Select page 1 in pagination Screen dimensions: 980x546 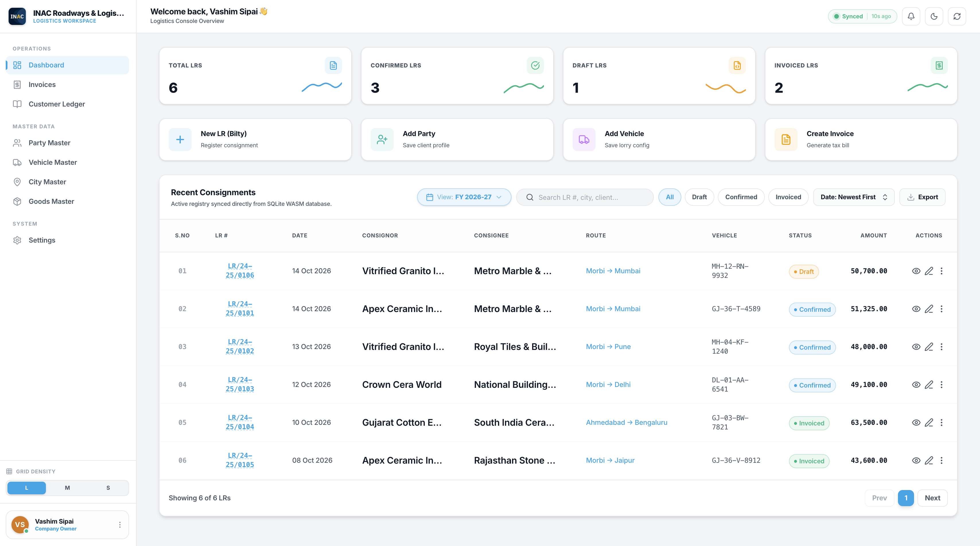coord(906,498)
